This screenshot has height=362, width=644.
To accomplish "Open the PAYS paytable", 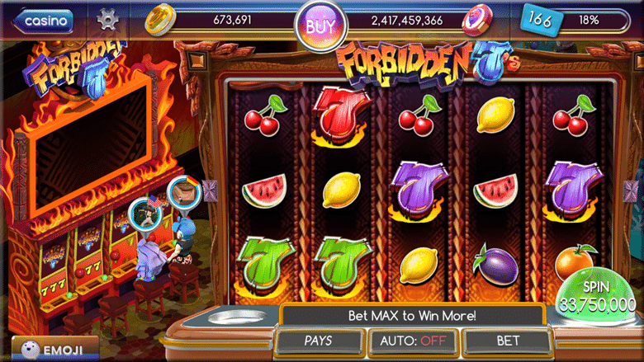I will pos(319,341).
